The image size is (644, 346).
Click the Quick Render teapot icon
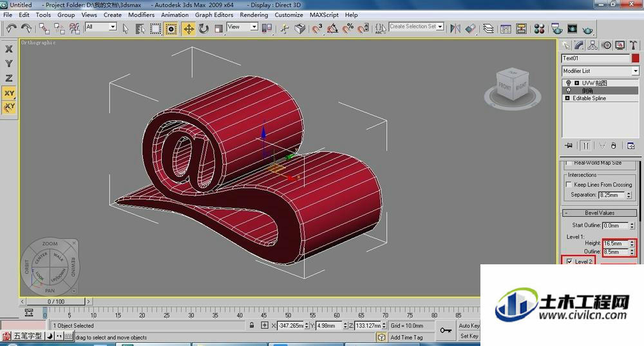[x=588, y=30]
